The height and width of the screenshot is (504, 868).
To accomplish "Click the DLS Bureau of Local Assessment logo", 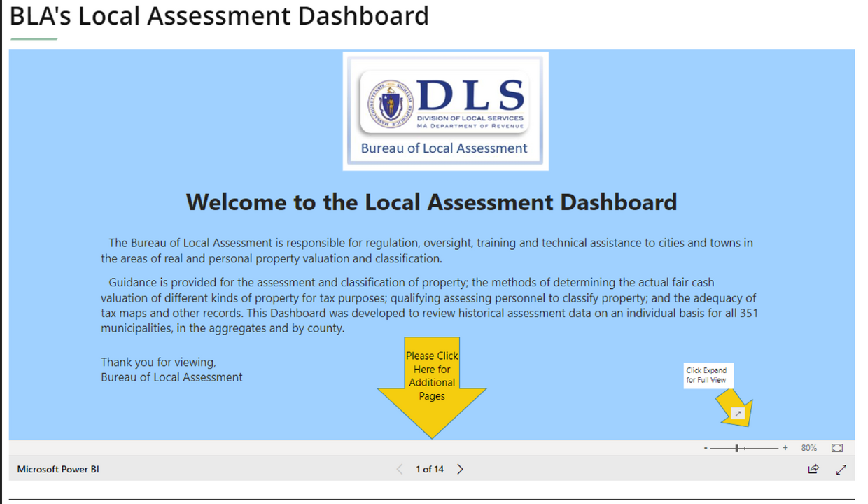I will [445, 111].
